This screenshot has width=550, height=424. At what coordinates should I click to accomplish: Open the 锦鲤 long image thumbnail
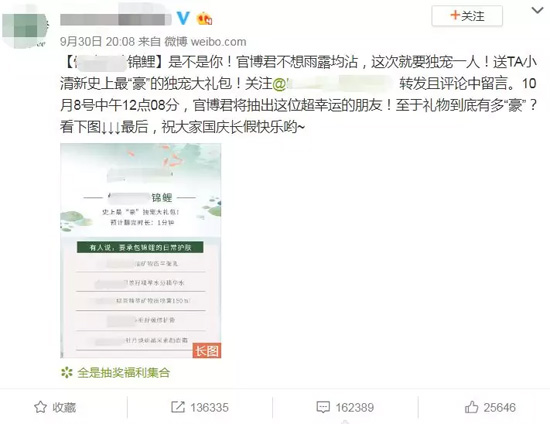pos(141,250)
